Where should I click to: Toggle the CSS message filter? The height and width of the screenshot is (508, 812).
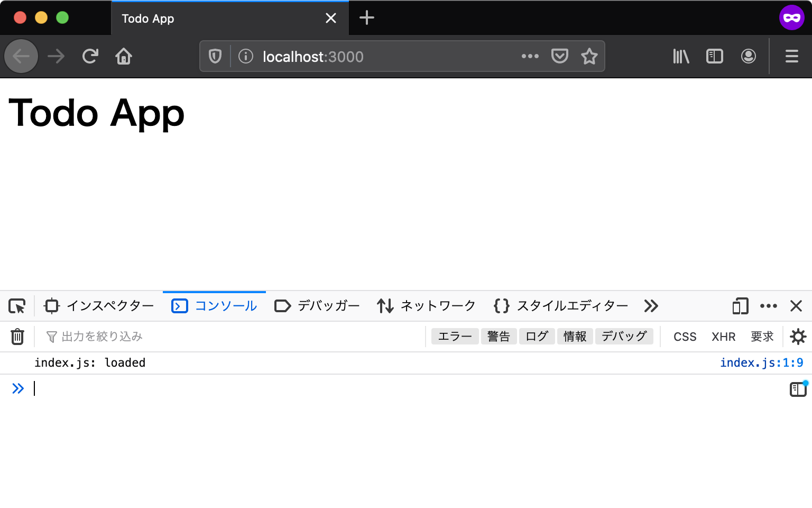pyautogui.click(x=684, y=336)
